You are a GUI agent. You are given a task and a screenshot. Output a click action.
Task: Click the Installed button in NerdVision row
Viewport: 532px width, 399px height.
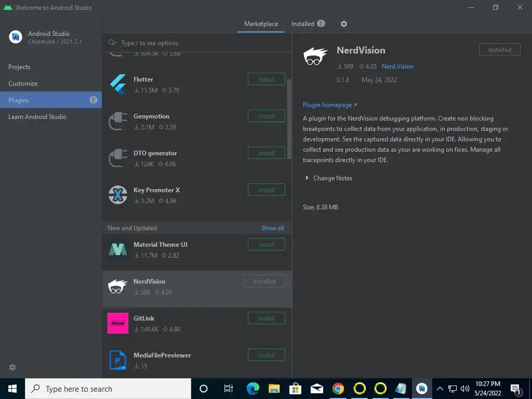tap(264, 281)
